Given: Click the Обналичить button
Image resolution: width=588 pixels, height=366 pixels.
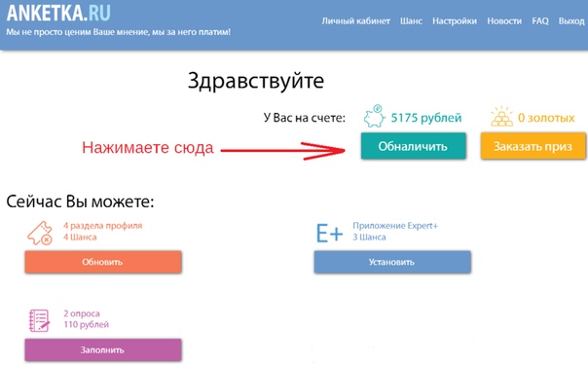Looking at the screenshot, I should click(x=413, y=146).
